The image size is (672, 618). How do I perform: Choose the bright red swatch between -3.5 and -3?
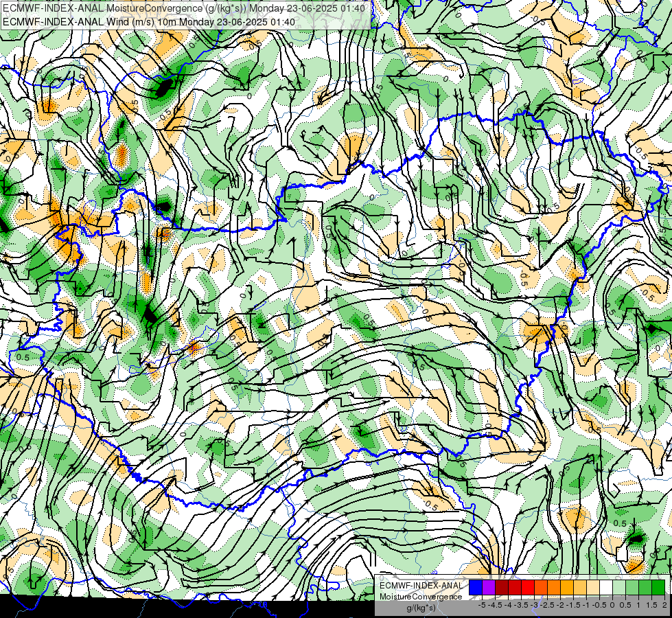click(528, 588)
